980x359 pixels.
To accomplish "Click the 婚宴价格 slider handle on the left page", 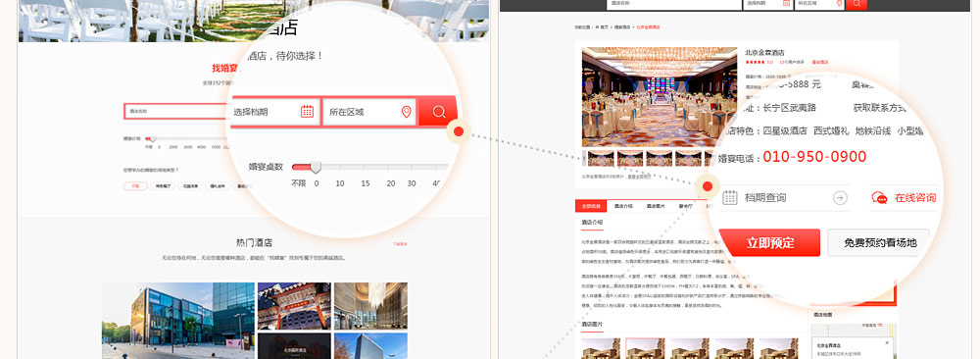I will tap(152, 139).
